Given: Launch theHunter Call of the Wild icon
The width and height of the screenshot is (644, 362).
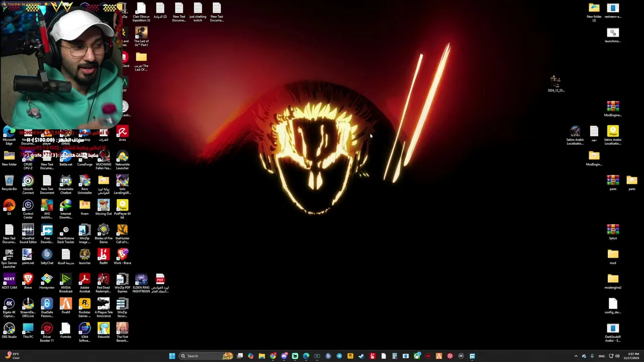Looking at the screenshot, I should [122, 234].
